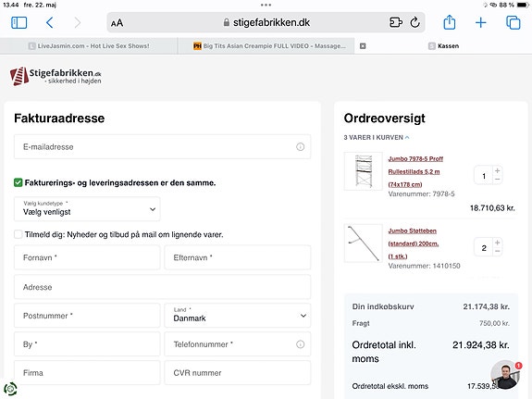Tap the forward navigation arrow
Image resolution: width=532 pixels, height=399 pixels.
point(78,23)
